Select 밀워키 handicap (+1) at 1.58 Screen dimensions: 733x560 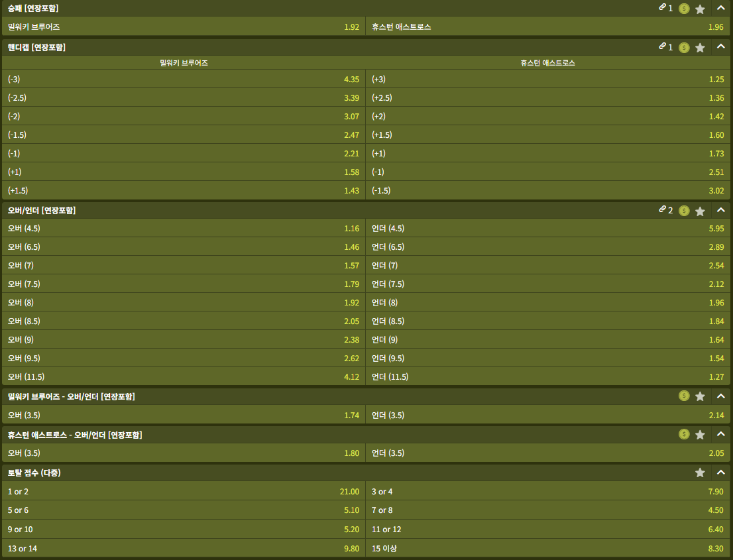click(x=184, y=172)
